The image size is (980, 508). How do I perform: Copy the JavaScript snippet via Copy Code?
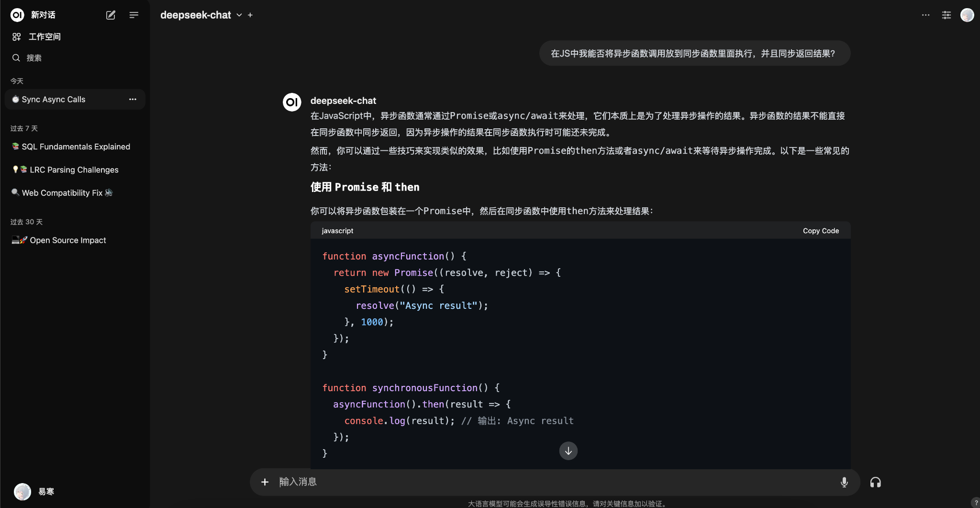click(821, 231)
